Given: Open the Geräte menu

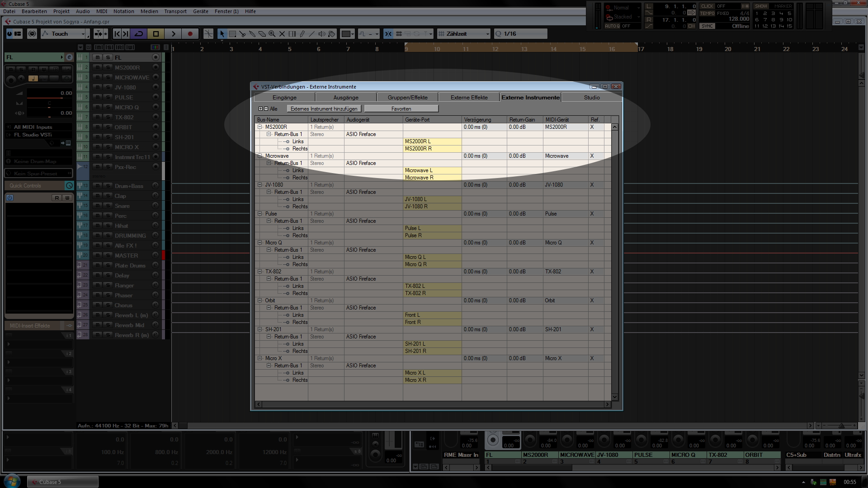Looking at the screenshot, I should coord(201,11).
